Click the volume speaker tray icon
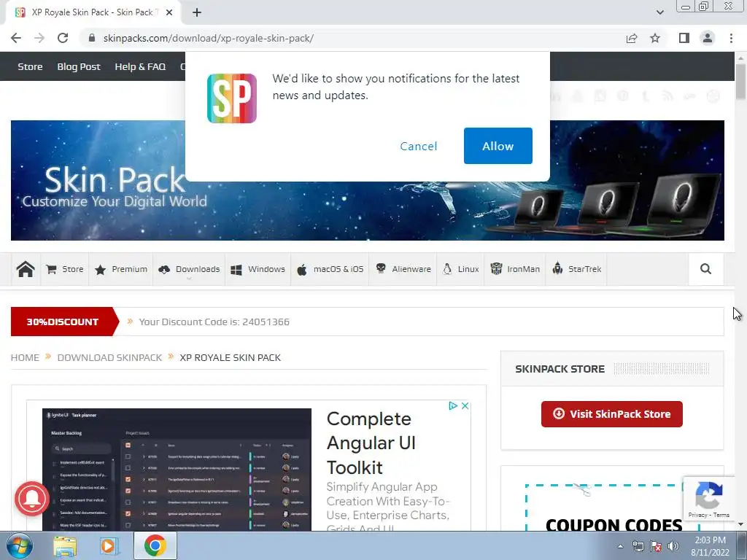The width and height of the screenshot is (747, 560). coord(673,546)
